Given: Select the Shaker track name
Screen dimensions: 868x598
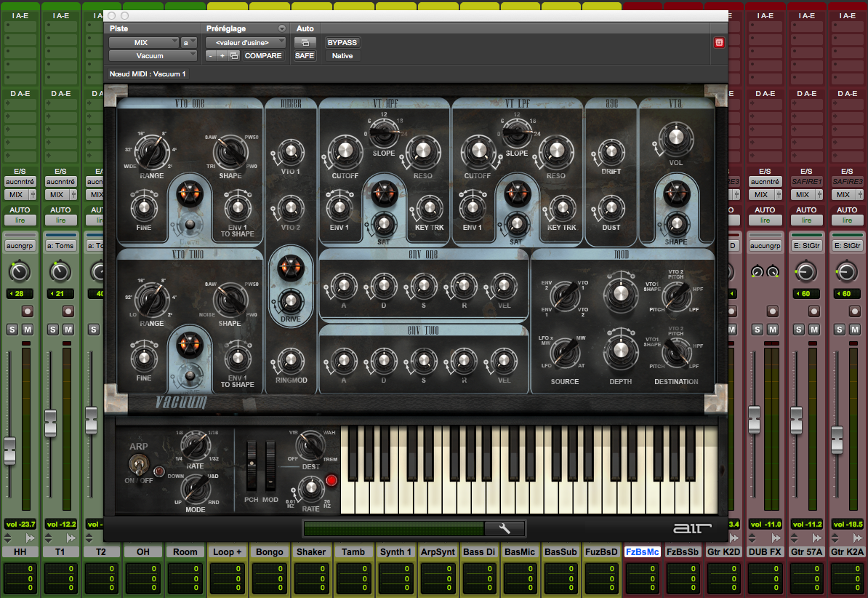Looking at the screenshot, I should point(311,552).
